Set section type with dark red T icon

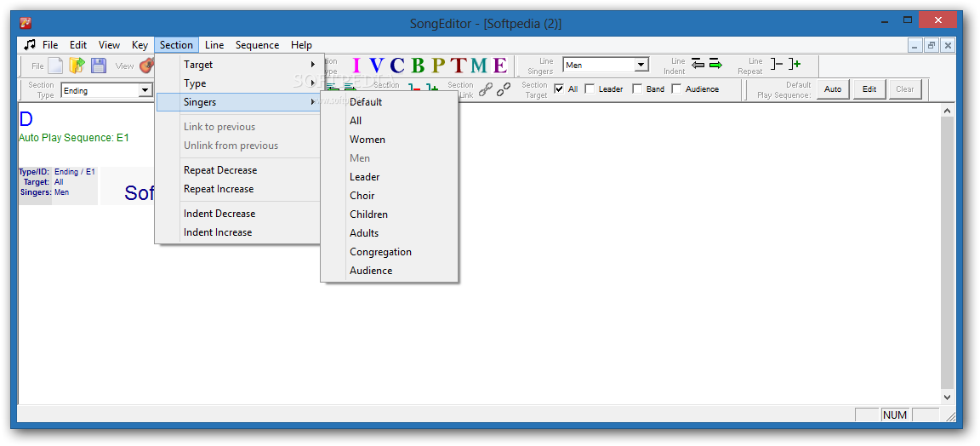click(x=459, y=65)
